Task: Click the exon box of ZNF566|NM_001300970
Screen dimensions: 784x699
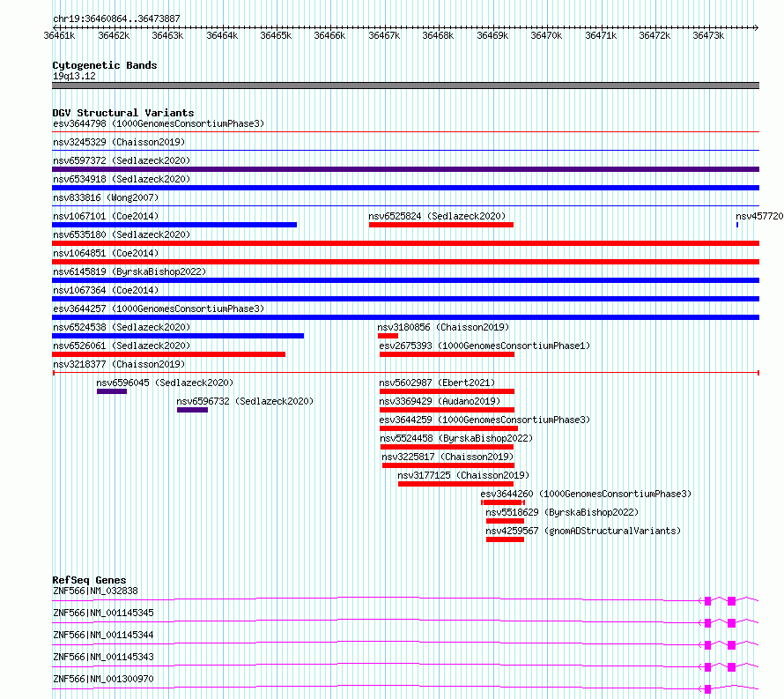Action: 707,689
